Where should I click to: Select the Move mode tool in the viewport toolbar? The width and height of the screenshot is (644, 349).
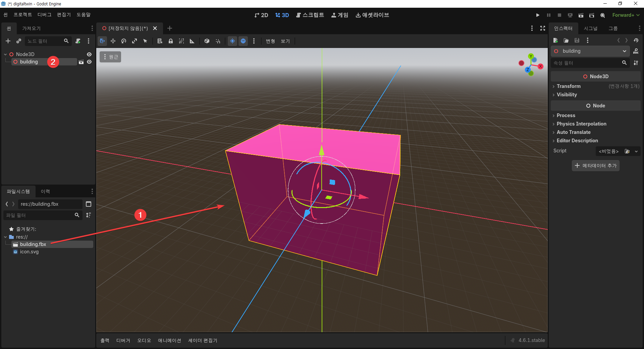click(x=113, y=41)
